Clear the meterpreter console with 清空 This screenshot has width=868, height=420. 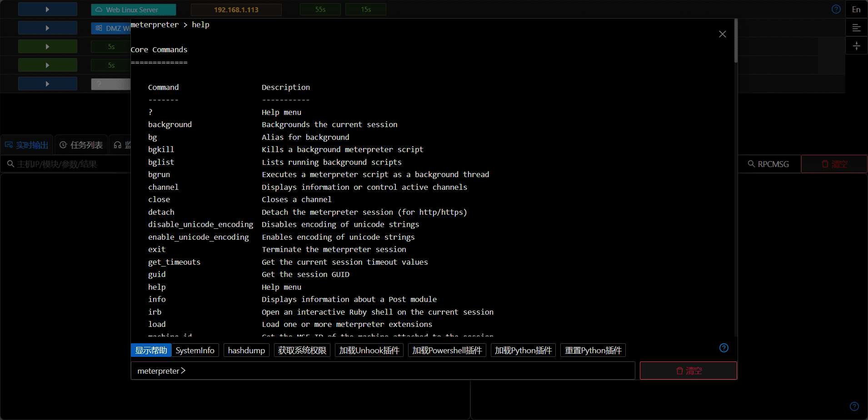[688, 371]
